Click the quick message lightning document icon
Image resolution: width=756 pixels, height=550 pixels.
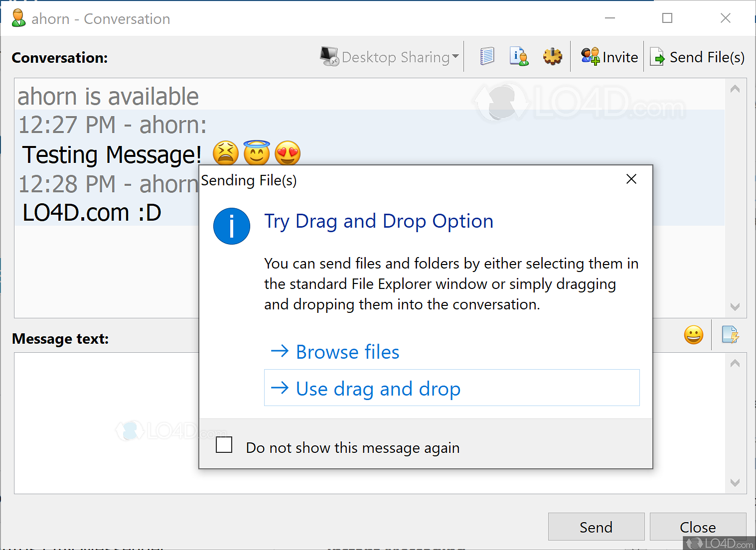coord(730,334)
